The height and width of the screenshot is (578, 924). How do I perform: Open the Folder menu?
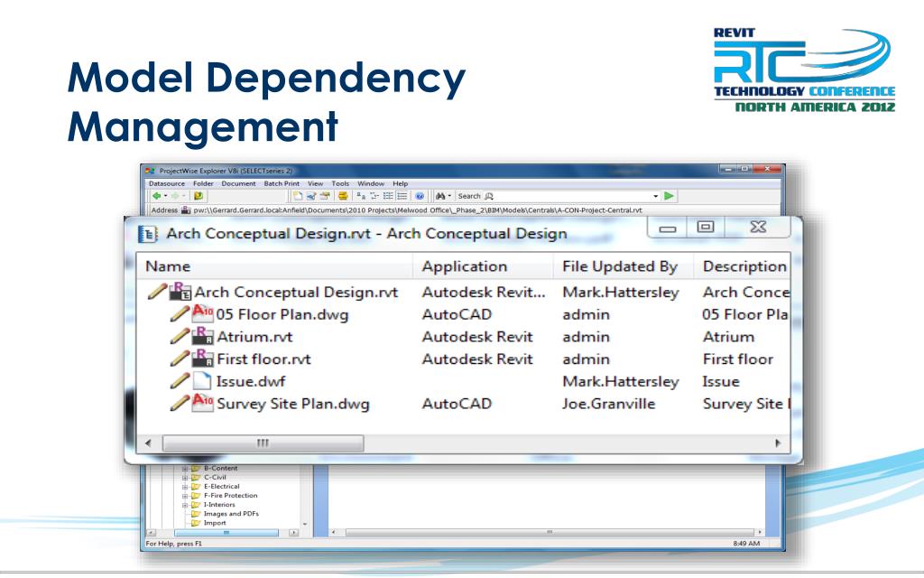203,183
